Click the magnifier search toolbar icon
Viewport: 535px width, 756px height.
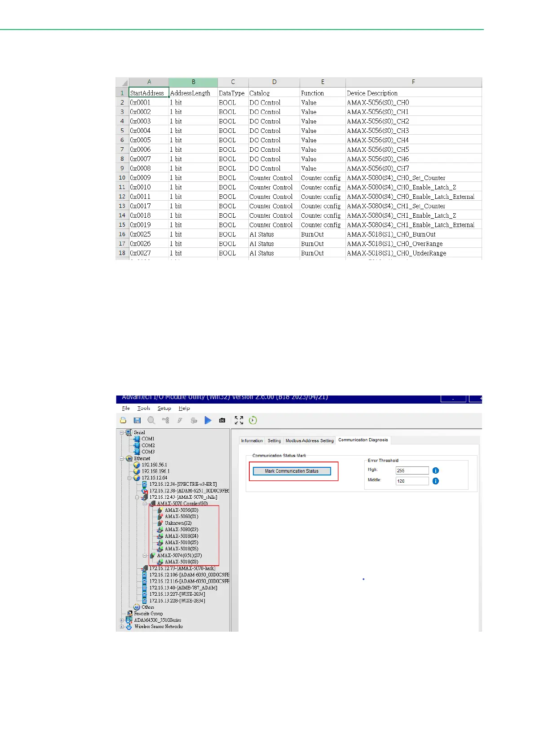[151, 420]
